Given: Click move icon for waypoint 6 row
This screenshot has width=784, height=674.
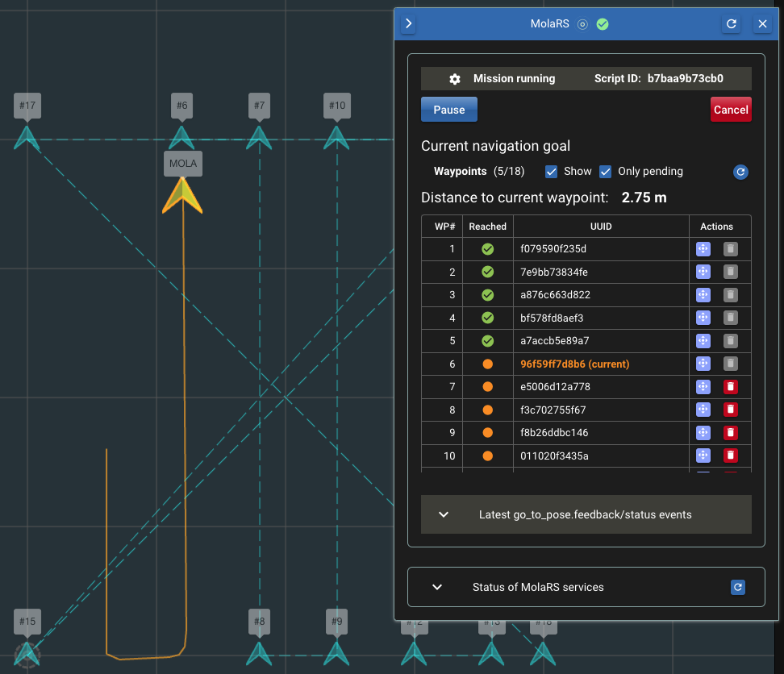Looking at the screenshot, I should tap(703, 364).
